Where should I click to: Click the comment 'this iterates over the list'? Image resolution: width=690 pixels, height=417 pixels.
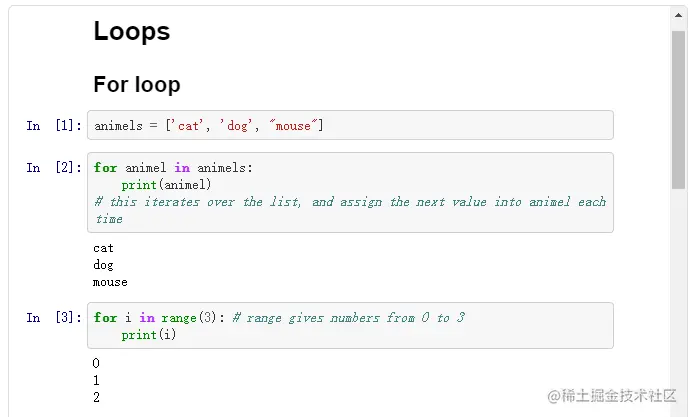[197, 202]
